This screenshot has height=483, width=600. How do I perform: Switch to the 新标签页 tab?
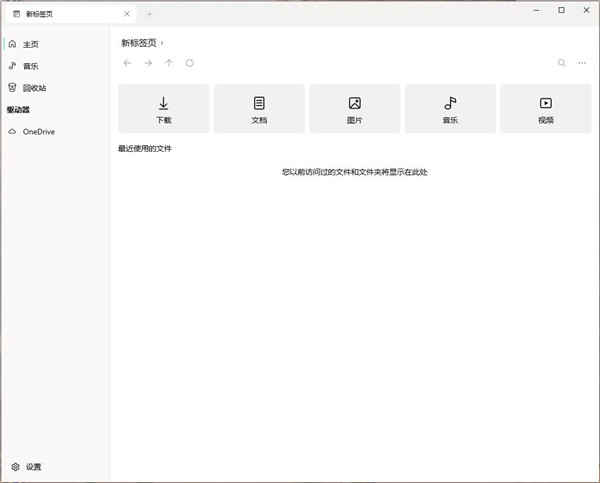(x=71, y=14)
